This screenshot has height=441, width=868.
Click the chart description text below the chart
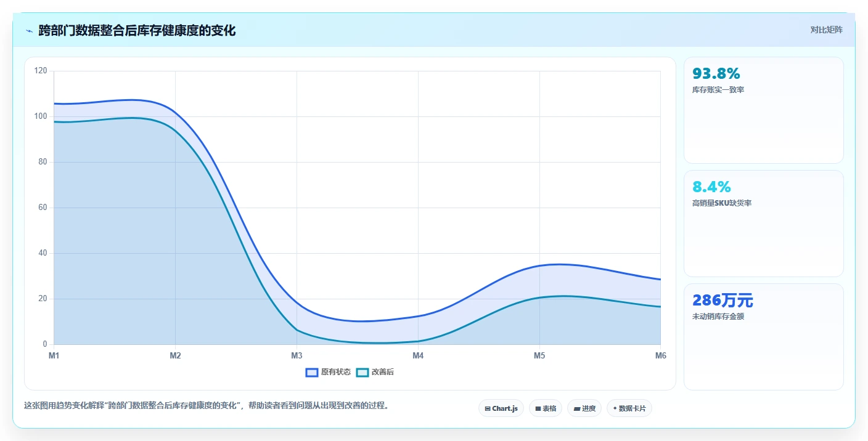tap(207, 406)
